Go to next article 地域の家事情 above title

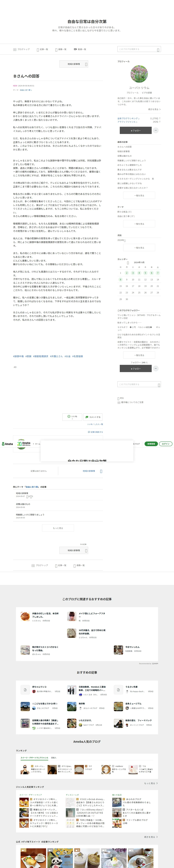point(74,64)
